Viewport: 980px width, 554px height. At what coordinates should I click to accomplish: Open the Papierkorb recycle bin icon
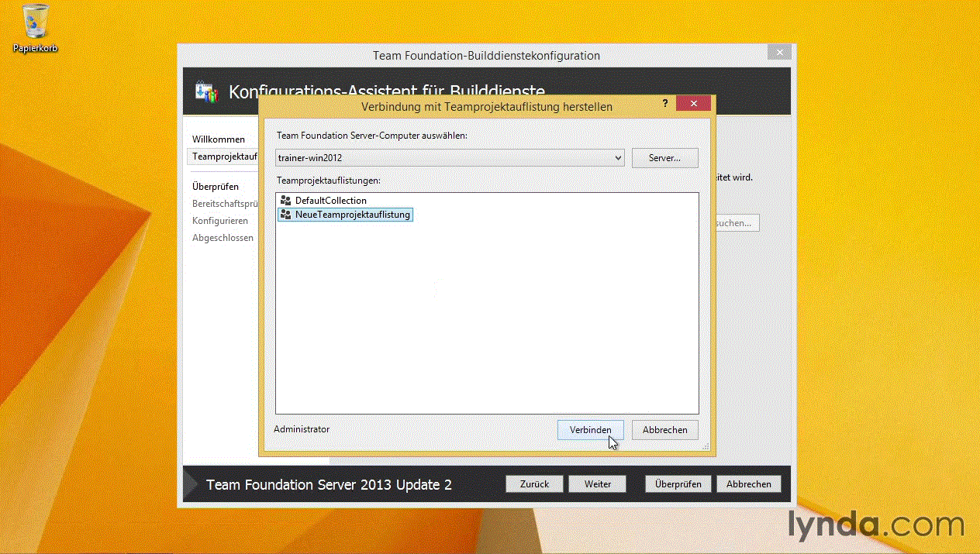pos(35,28)
